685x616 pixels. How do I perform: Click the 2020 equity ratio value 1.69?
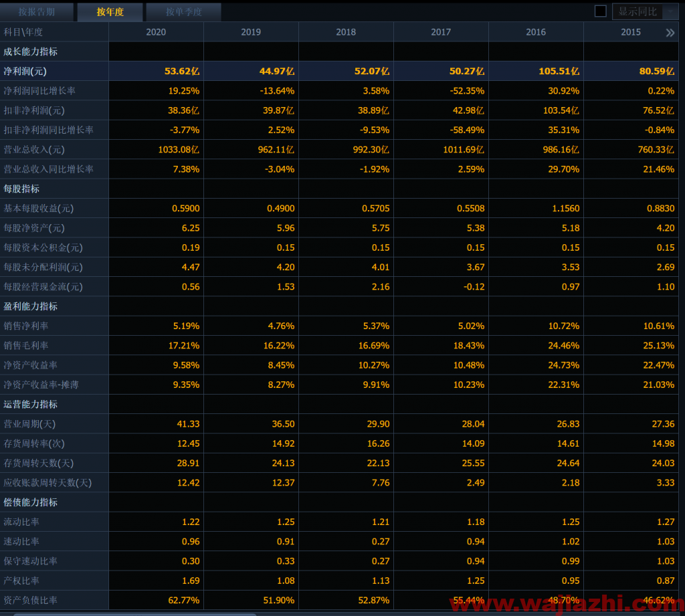pyautogui.click(x=191, y=581)
